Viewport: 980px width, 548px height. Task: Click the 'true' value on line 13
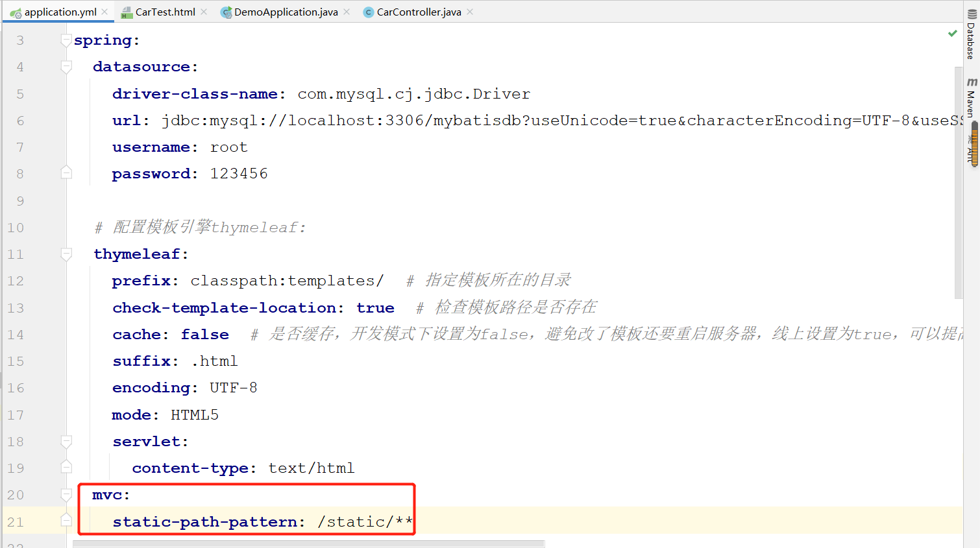click(375, 308)
